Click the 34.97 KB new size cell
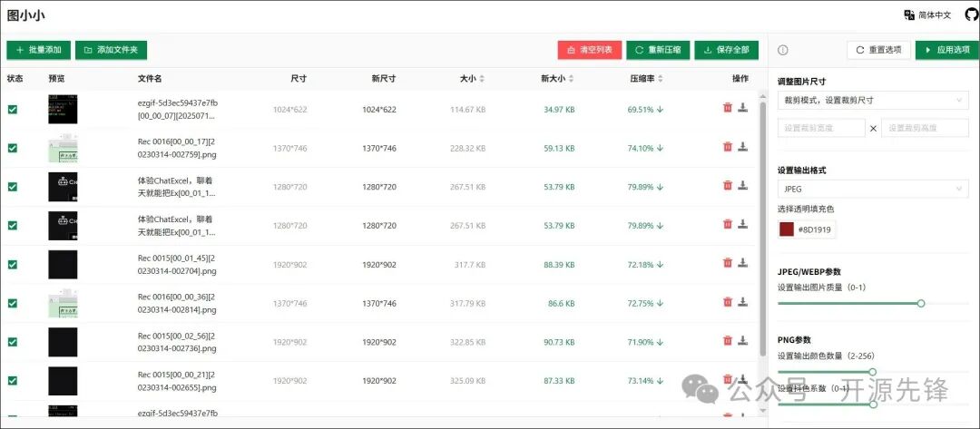The image size is (980, 429). pos(559,109)
